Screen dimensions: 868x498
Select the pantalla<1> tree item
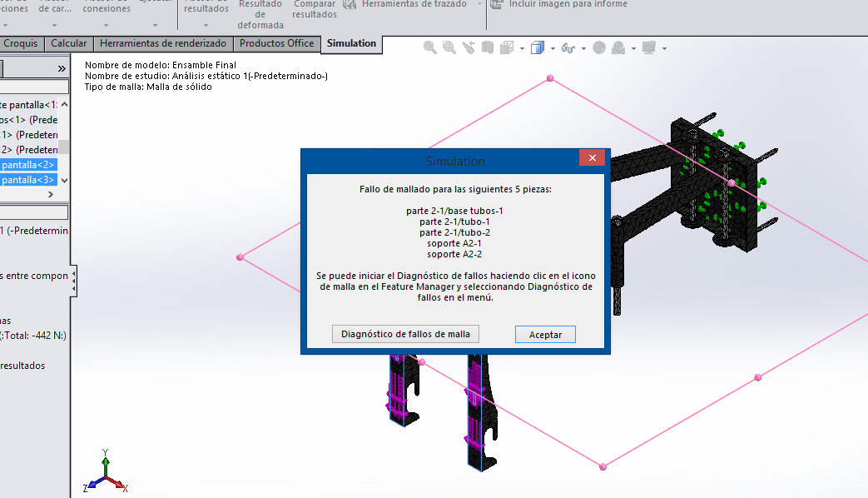pos(27,105)
